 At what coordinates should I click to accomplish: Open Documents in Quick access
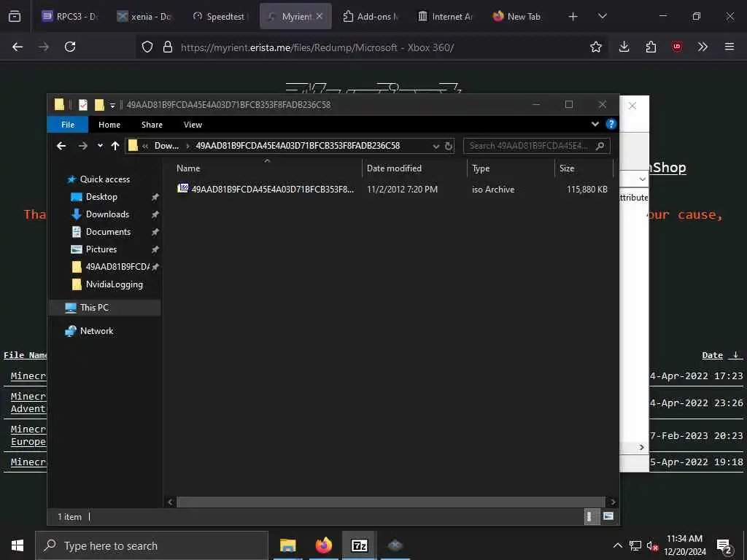pos(108,232)
